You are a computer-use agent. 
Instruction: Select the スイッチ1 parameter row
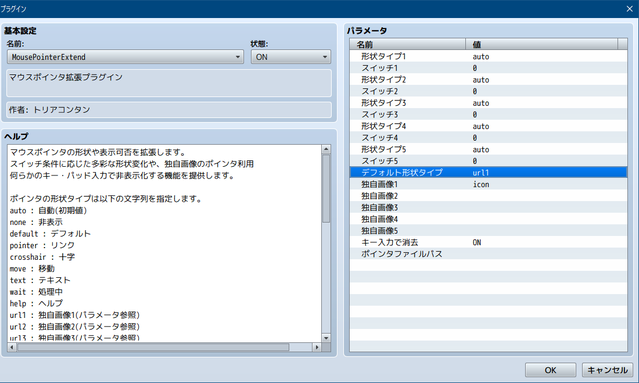pos(488,68)
